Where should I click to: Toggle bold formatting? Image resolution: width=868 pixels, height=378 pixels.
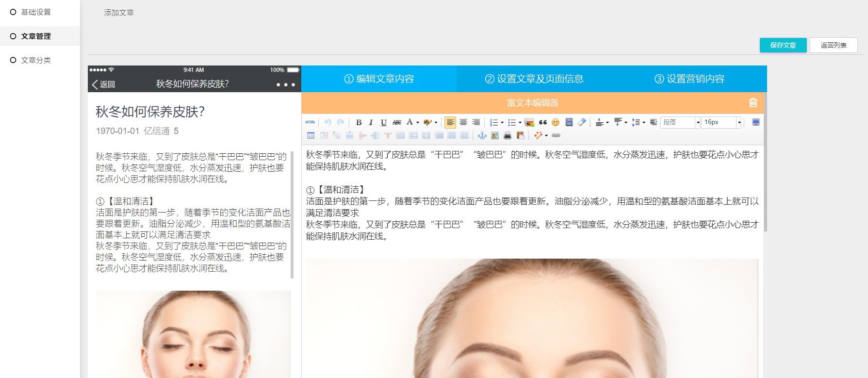tap(359, 122)
